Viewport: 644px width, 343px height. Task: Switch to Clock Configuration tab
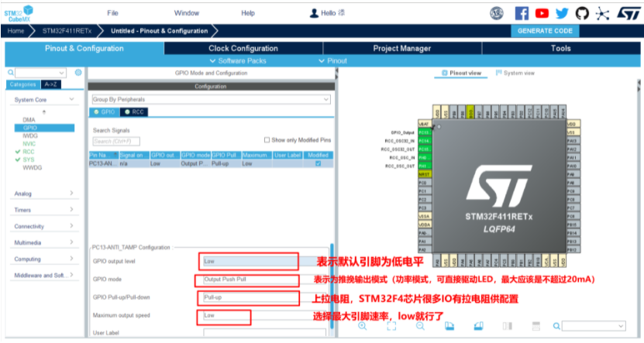243,49
